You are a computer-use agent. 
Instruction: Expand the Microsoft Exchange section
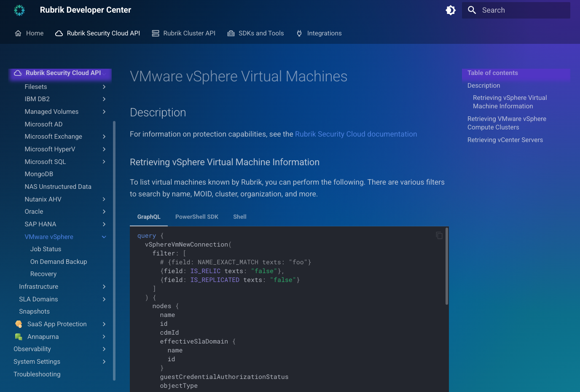104,137
